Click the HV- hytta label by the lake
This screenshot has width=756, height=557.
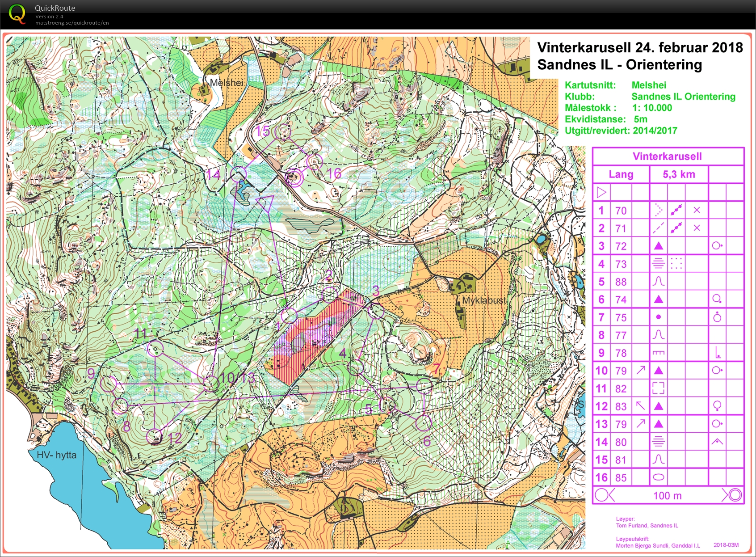pos(56,455)
